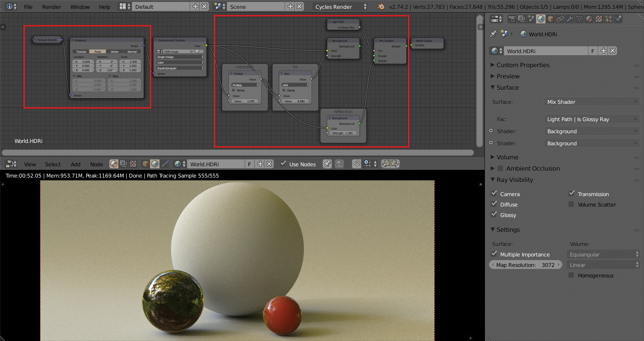Open the Render properties camera tab
This screenshot has width=644, height=341.
pos(512,19)
